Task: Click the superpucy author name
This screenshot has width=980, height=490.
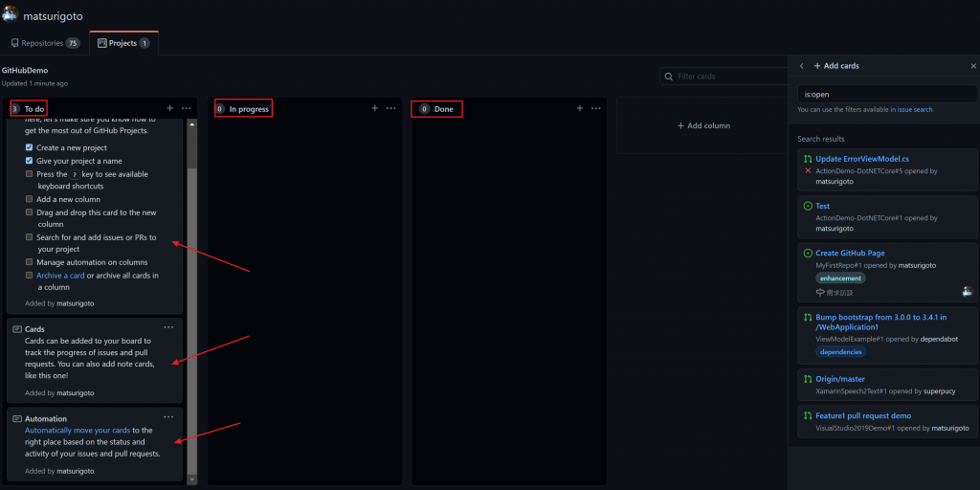Action: [x=940, y=391]
